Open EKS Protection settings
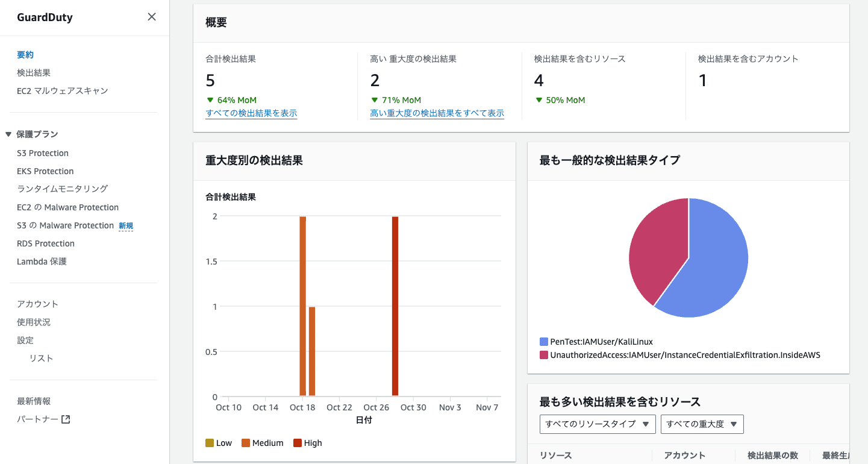The height and width of the screenshot is (464, 868). click(45, 171)
